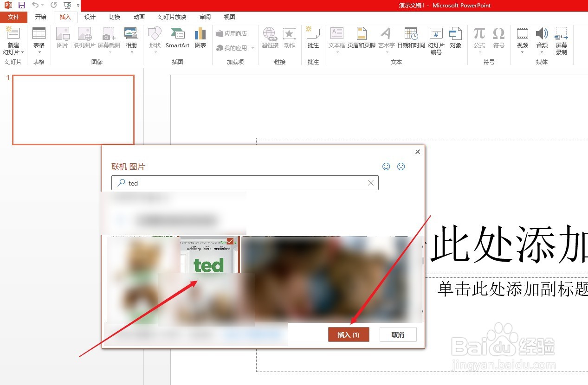Click the 图表 insert icon
588x385 pixels.
(200, 38)
